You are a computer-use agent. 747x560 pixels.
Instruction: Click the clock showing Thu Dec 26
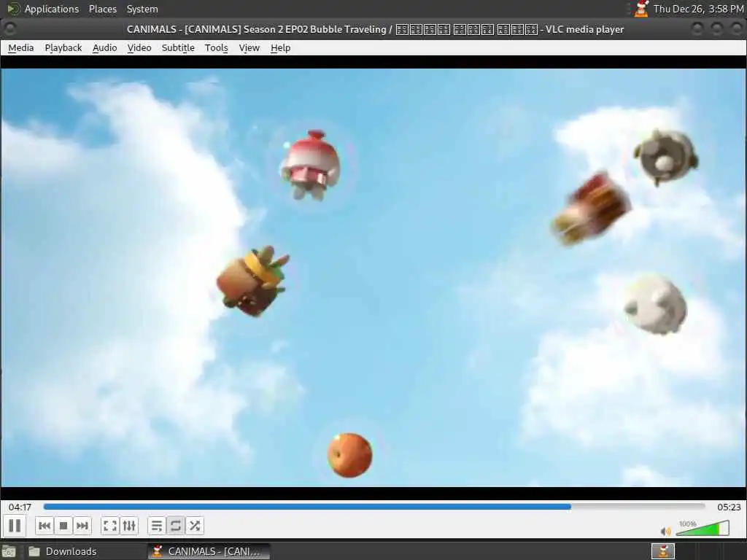(x=698, y=9)
